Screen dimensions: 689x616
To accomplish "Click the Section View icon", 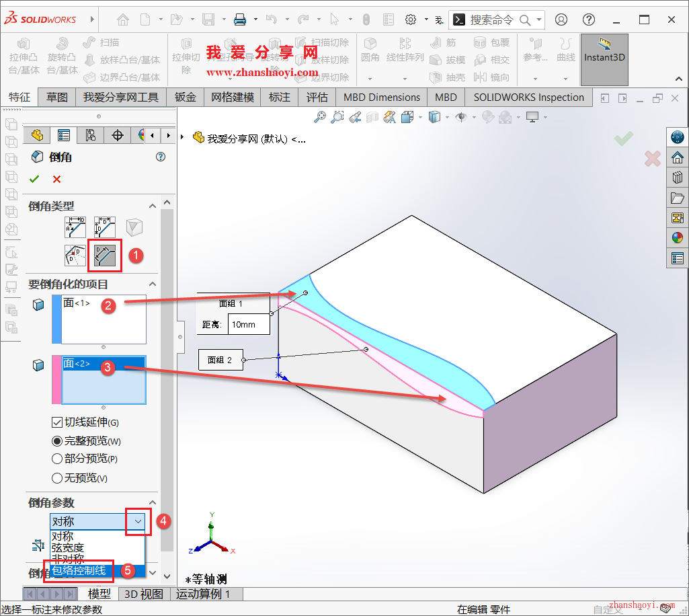I will click(x=372, y=118).
